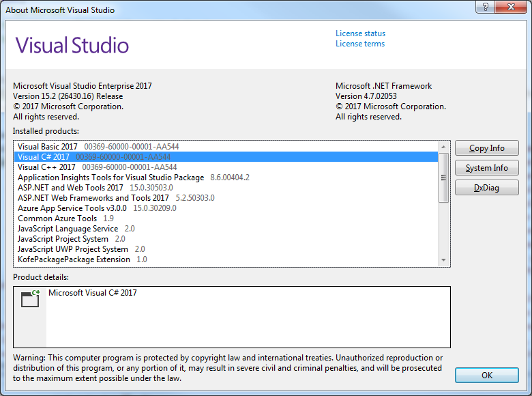Select JavaScript Project System row
This screenshot has height=396, width=532.
coord(226,239)
